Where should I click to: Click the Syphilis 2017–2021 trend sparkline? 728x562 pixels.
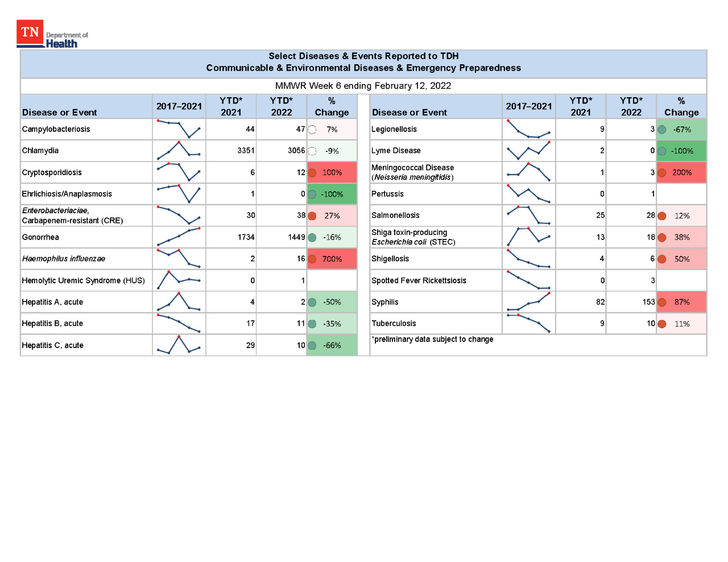pyautogui.click(x=528, y=301)
